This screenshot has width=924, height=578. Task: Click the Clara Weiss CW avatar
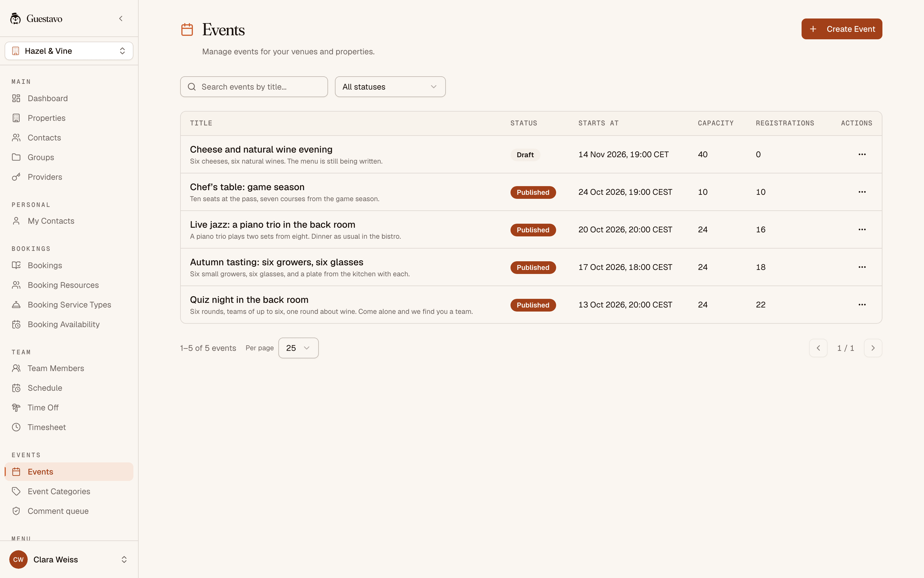[18, 560]
